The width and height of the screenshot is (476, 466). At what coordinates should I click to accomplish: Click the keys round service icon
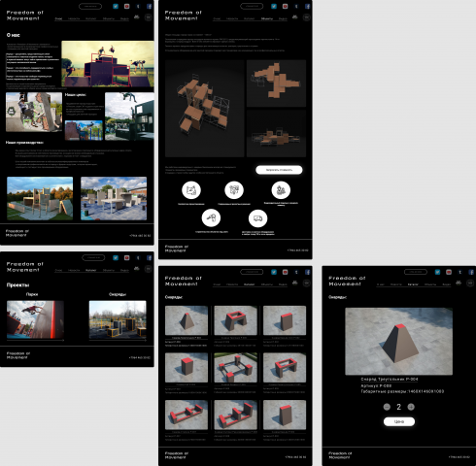point(211,217)
